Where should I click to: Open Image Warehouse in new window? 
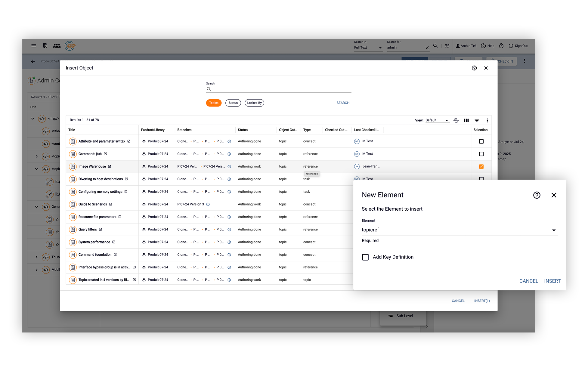pyautogui.click(x=110, y=166)
